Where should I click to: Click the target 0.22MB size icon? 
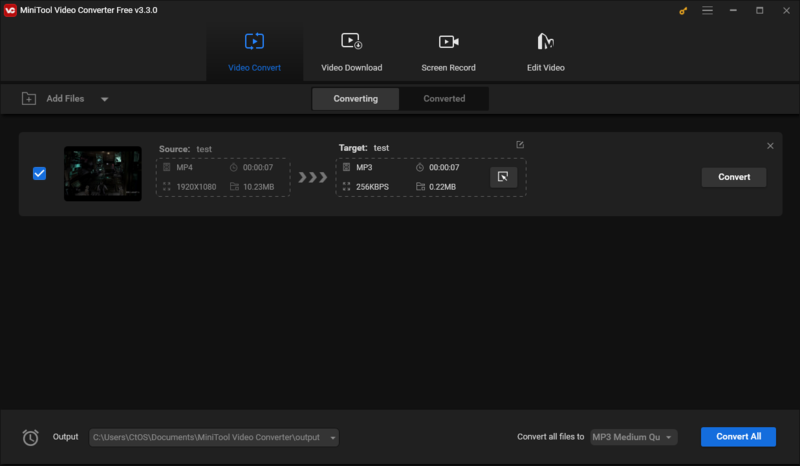pyautogui.click(x=420, y=187)
